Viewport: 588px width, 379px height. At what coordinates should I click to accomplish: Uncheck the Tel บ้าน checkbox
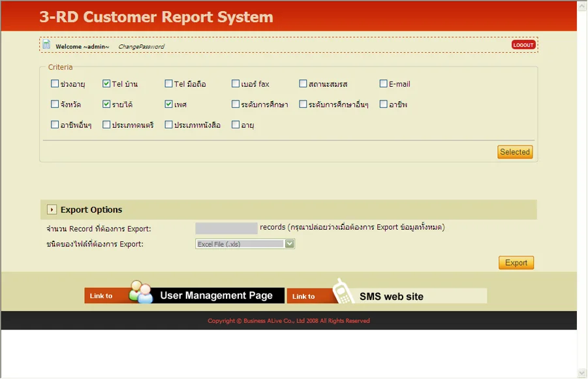click(x=106, y=83)
